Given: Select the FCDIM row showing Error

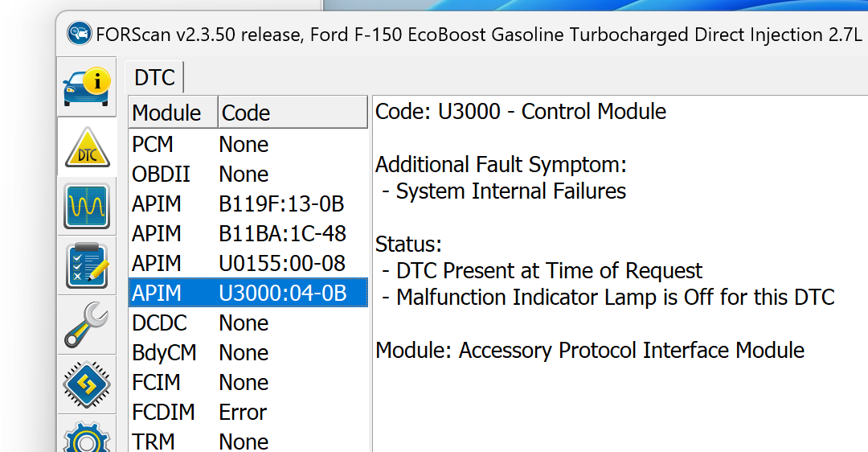Looking at the screenshot, I should click(x=248, y=413).
